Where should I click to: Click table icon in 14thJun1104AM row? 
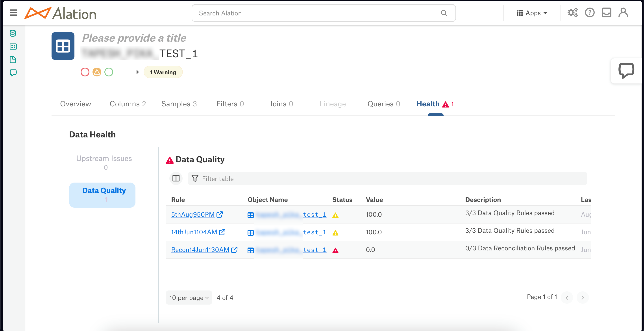pos(250,233)
